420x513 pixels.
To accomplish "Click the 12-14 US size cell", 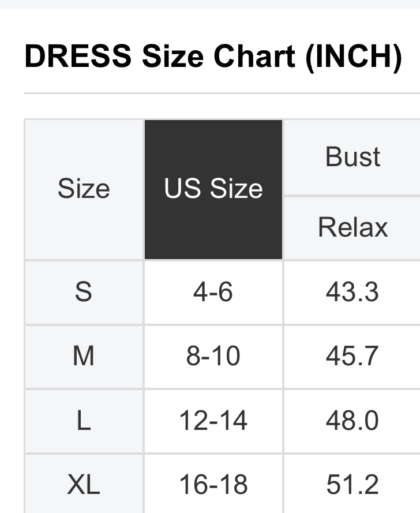I will pyautogui.click(x=213, y=421).
